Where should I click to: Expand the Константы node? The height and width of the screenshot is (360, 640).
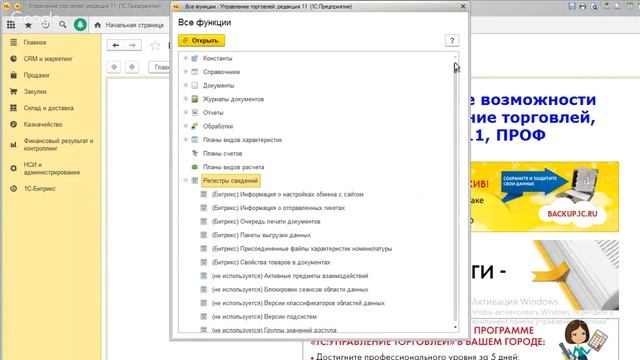(186, 58)
